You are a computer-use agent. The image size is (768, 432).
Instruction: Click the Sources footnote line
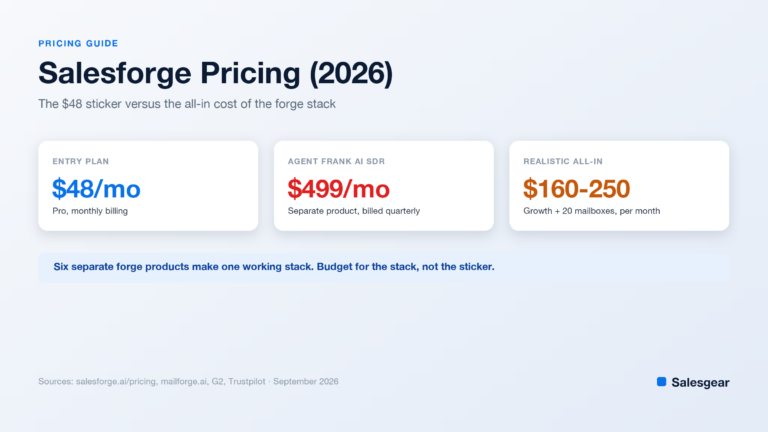click(188, 381)
